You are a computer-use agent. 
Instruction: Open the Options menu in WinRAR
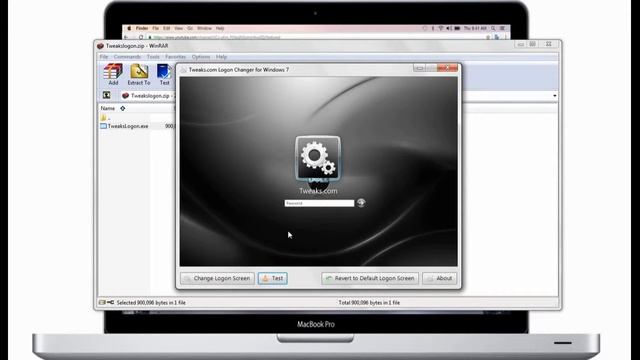(x=201, y=57)
